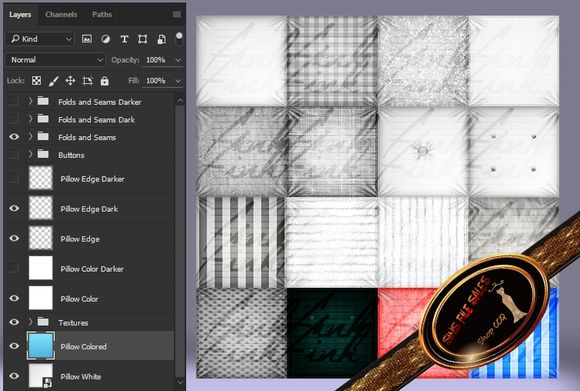Expand the Folds and Seams Darker group

(x=31, y=101)
